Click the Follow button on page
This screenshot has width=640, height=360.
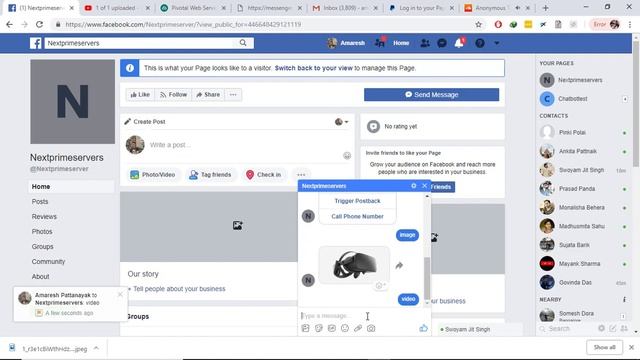[x=173, y=95]
